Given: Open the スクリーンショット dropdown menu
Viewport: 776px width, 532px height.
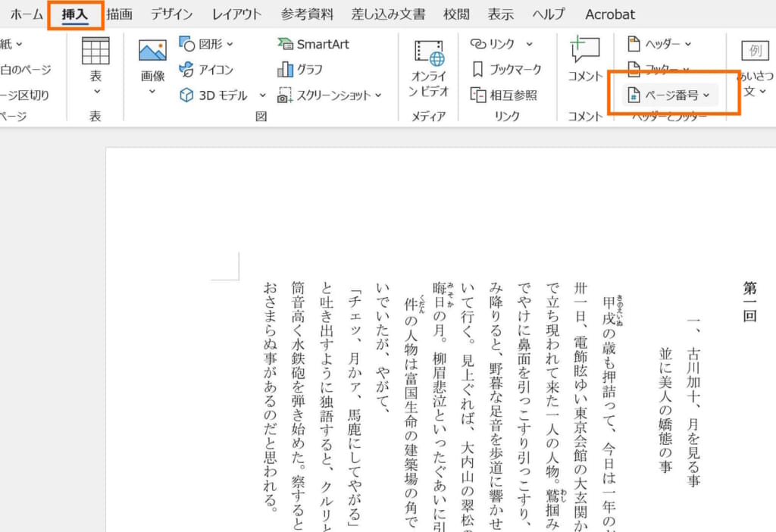Looking at the screenshot, I should pyautogui.click(x=377, y=95).
